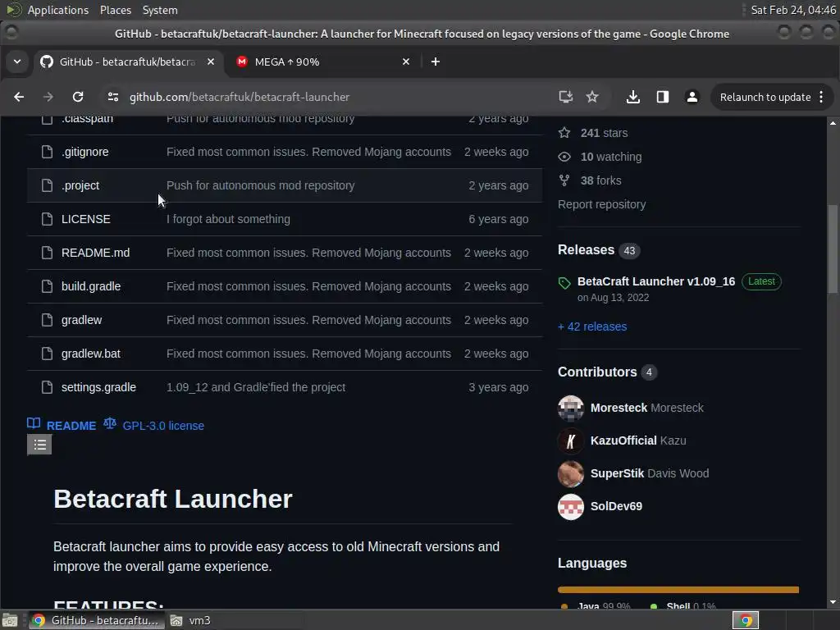Click the 241 stars link
Viewport: 840px width, 630px height.
(x=604, y=133)
